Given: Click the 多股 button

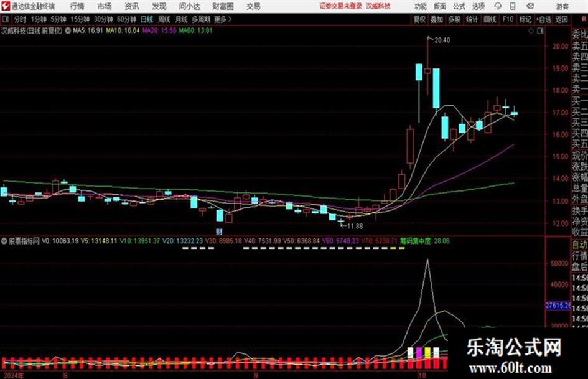Looking at the screenshot, I should (x=454, y=19).
